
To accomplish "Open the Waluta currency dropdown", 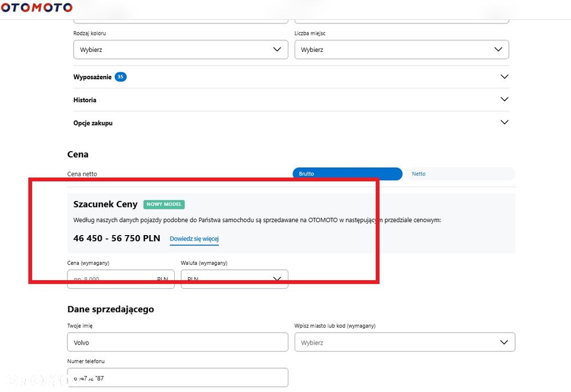I will [x=235, y=279].
